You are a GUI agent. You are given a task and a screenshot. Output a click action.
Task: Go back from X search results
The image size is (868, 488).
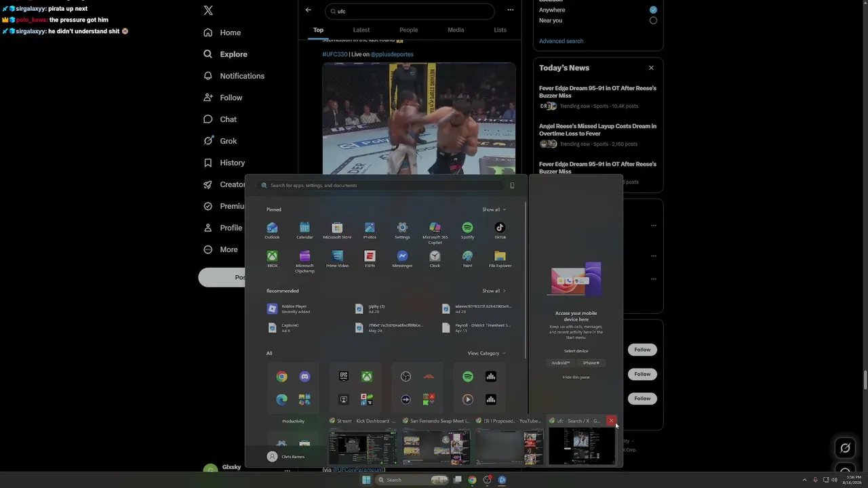pyautogui.click(x=309, y=10)
